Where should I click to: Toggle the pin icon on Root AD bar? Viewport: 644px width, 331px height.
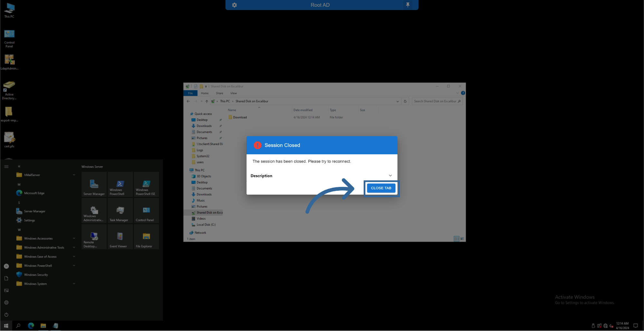click(408, 5)
